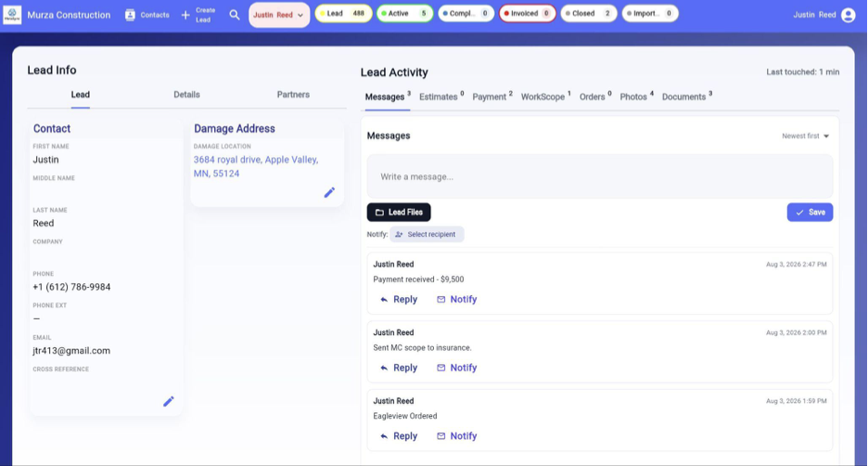
Task: Open Contacts from the top bar
Action: pyautogui.click(x=147, y=15)
